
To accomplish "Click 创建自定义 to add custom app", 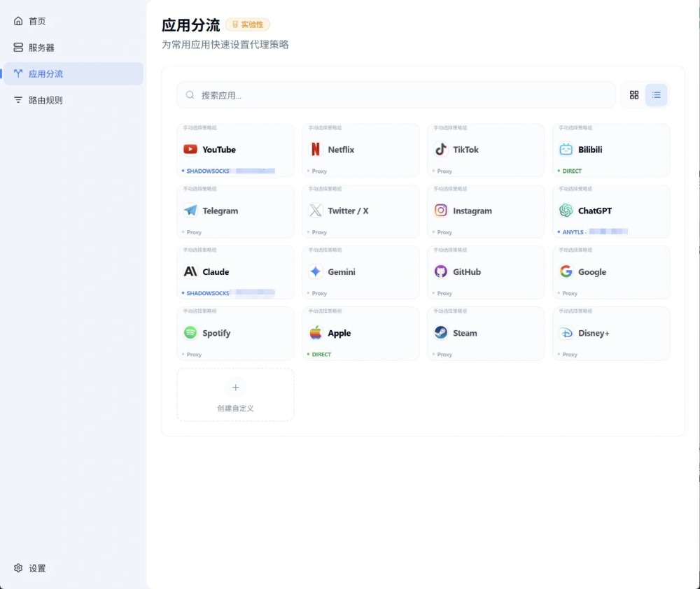I will point(235,395).
